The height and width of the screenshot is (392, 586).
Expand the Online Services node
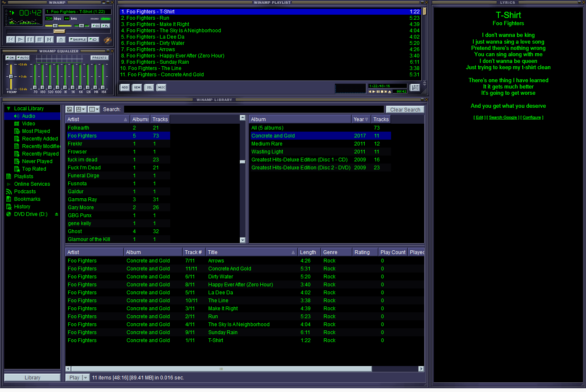[x=8, y=184]
